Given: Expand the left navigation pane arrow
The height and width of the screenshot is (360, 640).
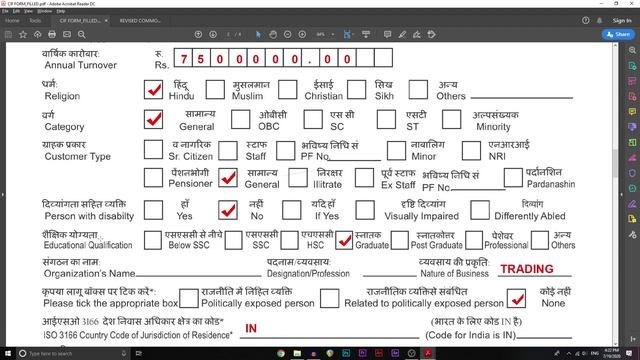Looking at the screenshot, I should 2,195.
